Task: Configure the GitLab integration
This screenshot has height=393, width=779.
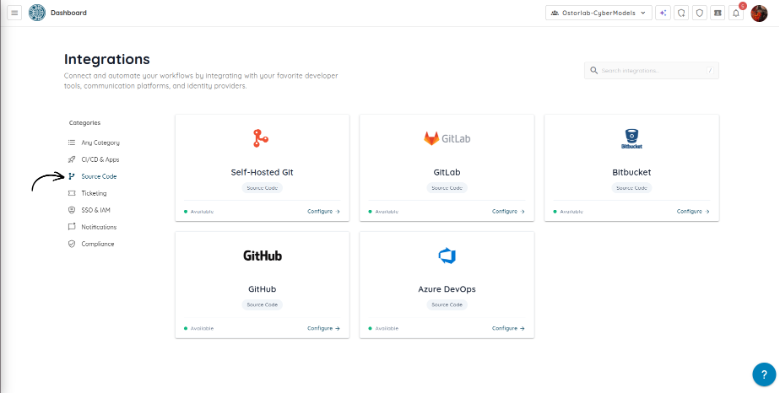Action: coord(508,211)
